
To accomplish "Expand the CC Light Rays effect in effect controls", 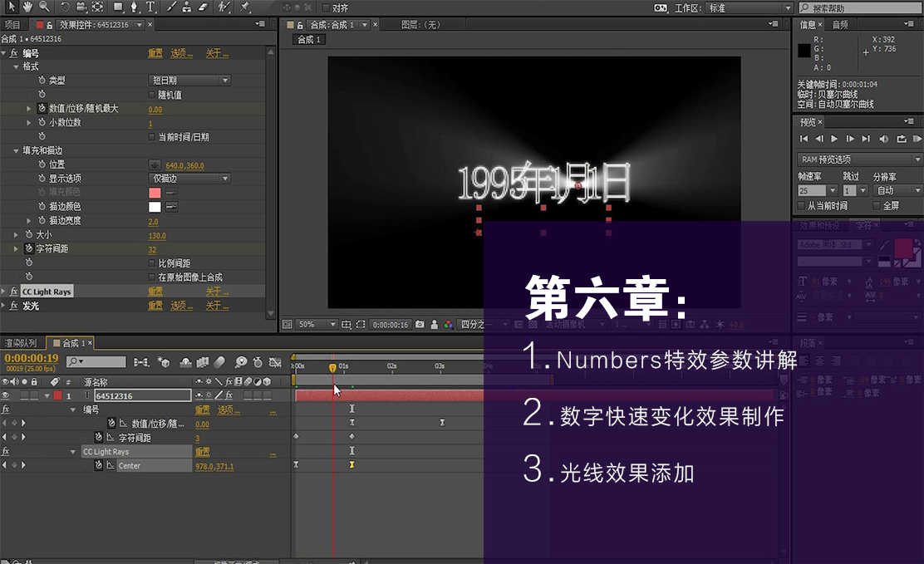I will pos(4,291).
